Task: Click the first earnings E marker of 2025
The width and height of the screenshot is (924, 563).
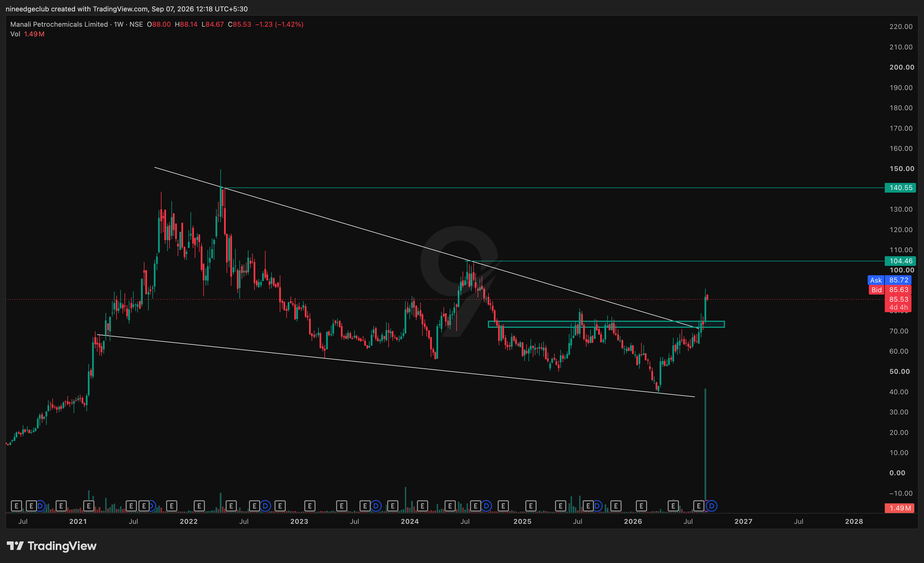Action: point(531,506)
